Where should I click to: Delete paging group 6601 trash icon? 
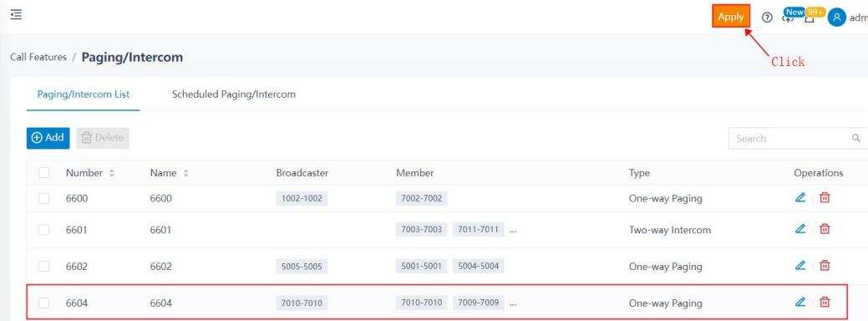pyautogui.click(x=825, y=228)
